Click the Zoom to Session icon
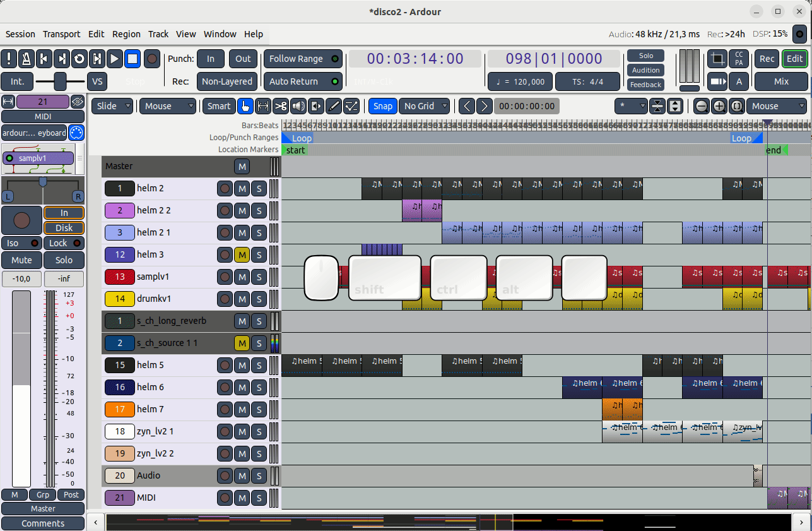Viewport: 812px width, 531px height. (x=736, y=106)
